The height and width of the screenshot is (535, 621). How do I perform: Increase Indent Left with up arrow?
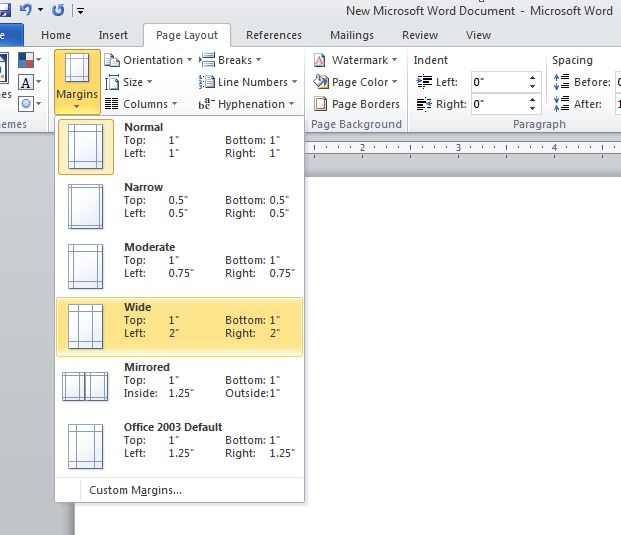coord(533,78)
